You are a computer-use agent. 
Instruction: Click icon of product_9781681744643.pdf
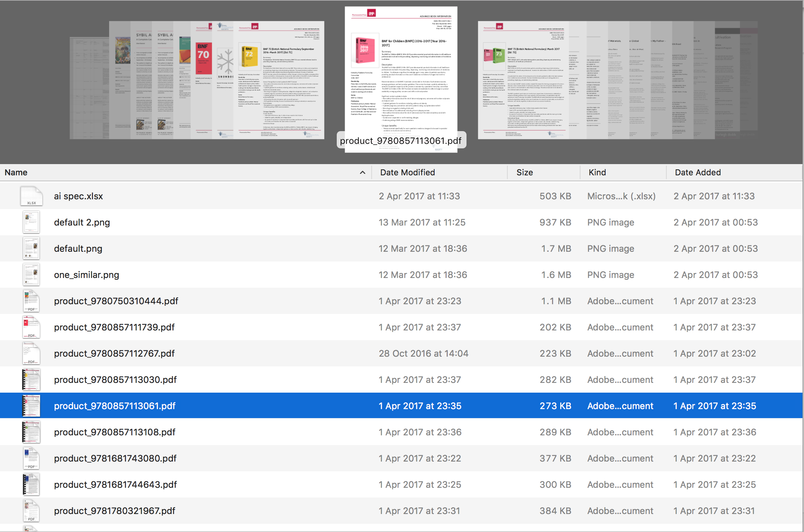31,484
